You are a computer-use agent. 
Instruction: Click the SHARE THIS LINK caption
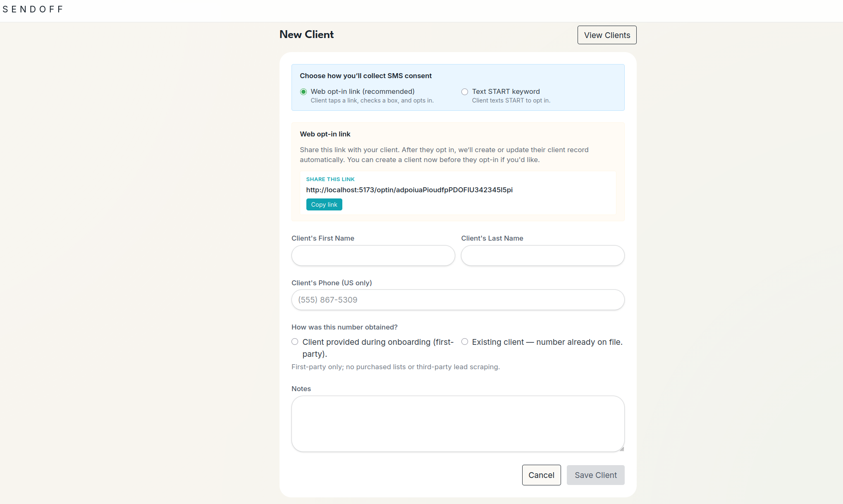coord(330,179)
